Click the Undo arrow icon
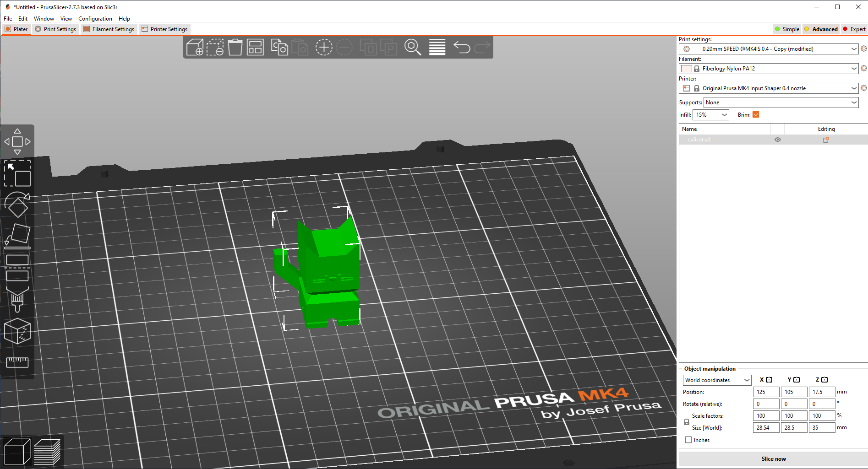 click(462, 47)
